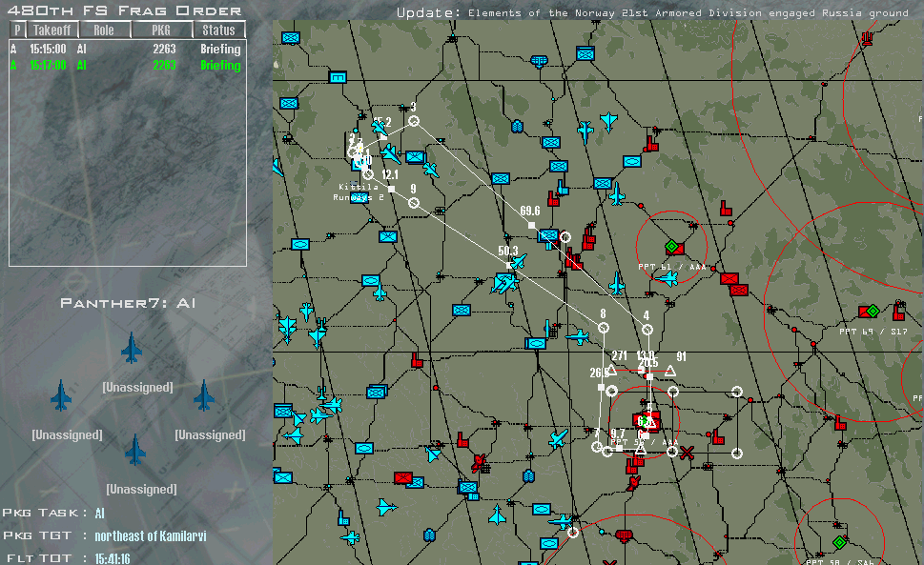Click the 480th FS Frag Order heading

(124, 10)
